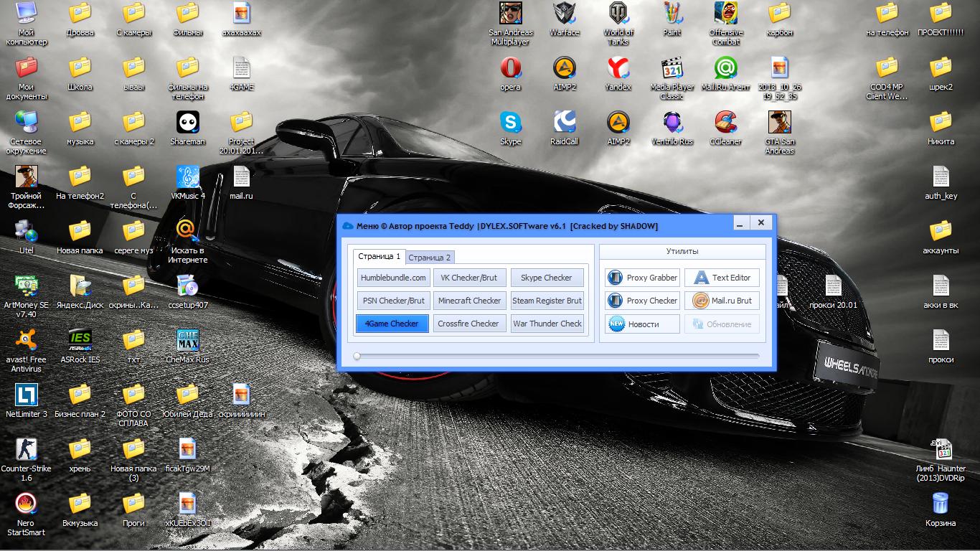This screenshot has width=980, height=551.
Task: Minimize the DYLEX.SOFTware window
Action: [x=740, y=223]
